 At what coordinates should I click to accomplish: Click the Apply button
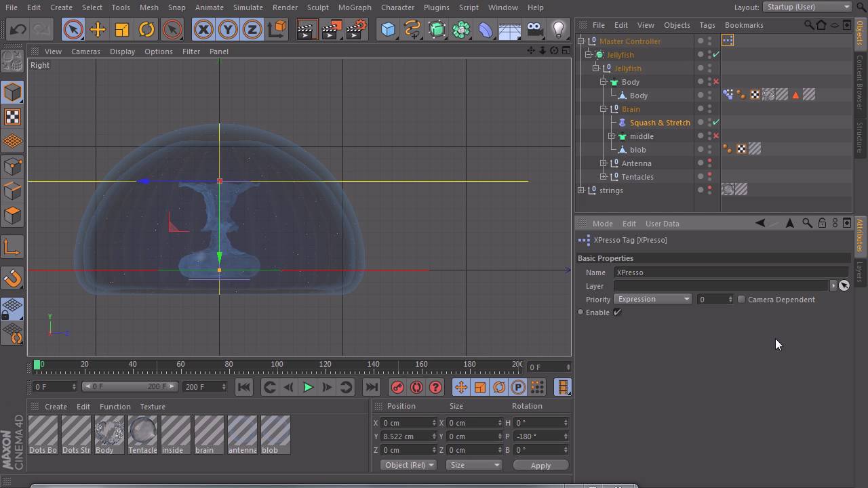pyautogui.click(x=540, y=466)
